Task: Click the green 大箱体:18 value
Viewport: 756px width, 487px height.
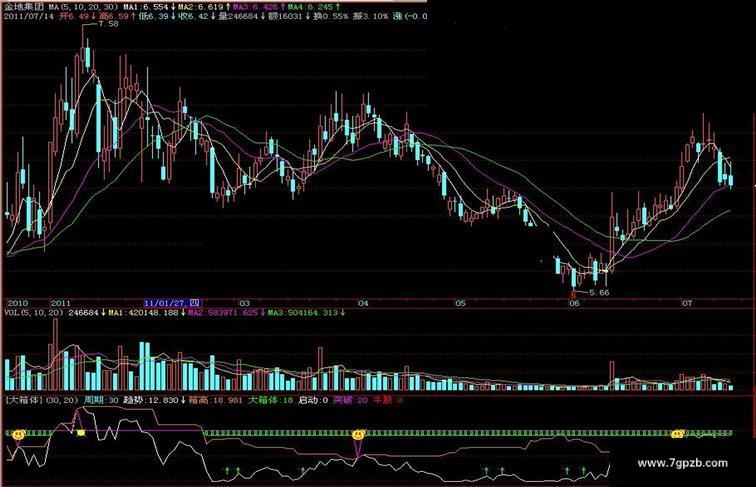Action: pyautogui.click(x=270, y=400)
